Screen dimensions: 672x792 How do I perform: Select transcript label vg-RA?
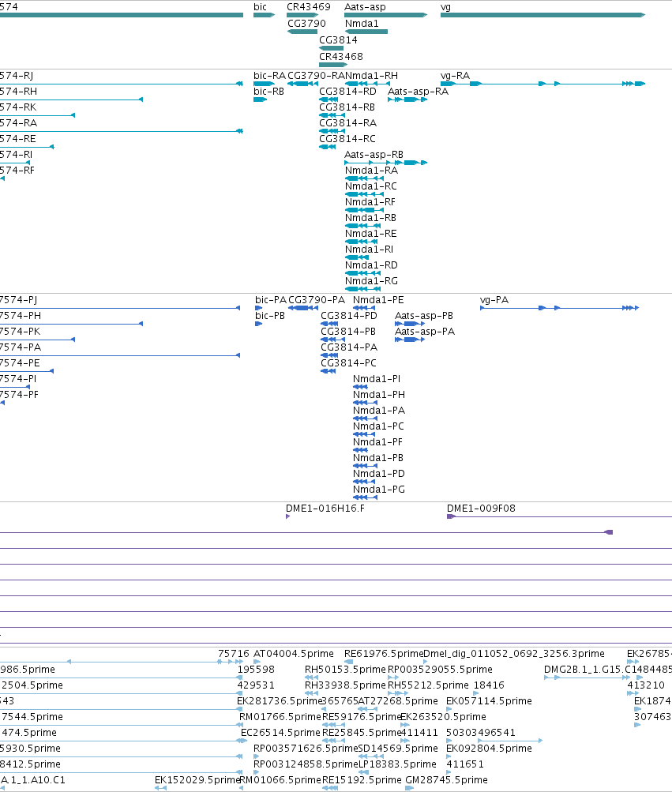(456, 76)
